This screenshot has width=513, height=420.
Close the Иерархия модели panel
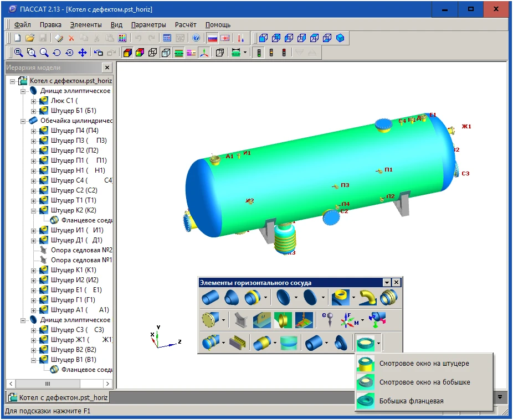click(107, 68)
